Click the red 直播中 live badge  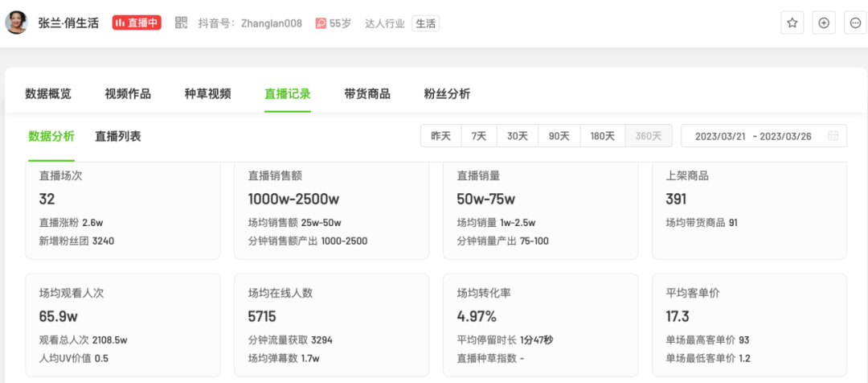tap(137, 23)
